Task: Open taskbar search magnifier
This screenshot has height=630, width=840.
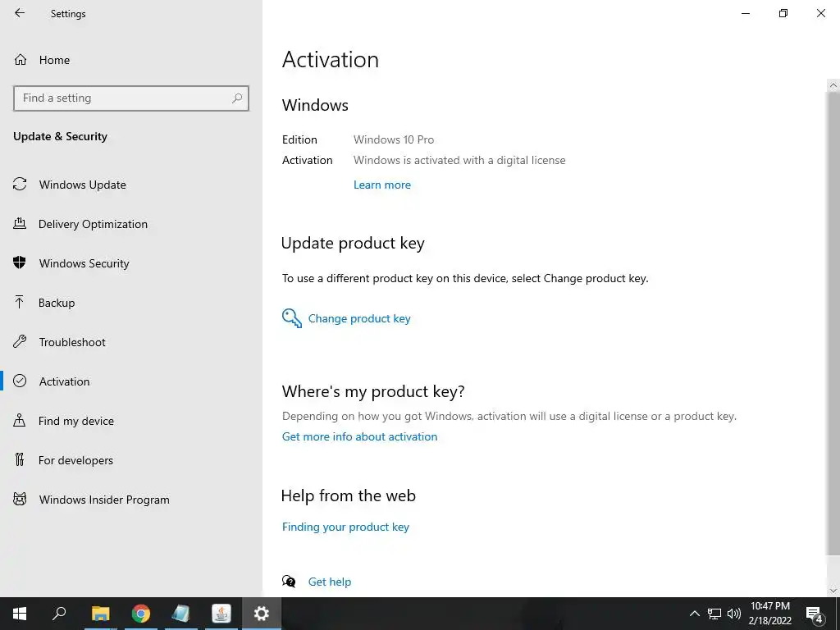Action: [59, 614]
